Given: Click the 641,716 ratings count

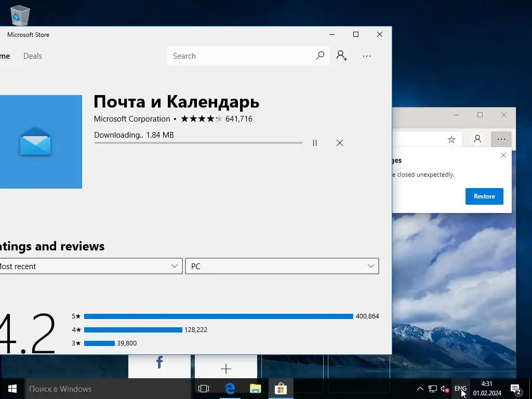Looking at the screenshot, I should click(239, 119).
